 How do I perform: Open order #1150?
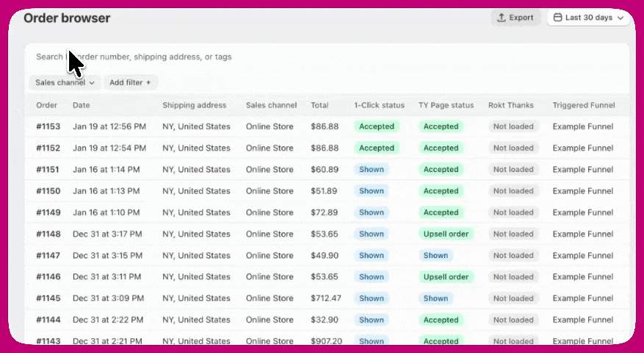(48, 191)
